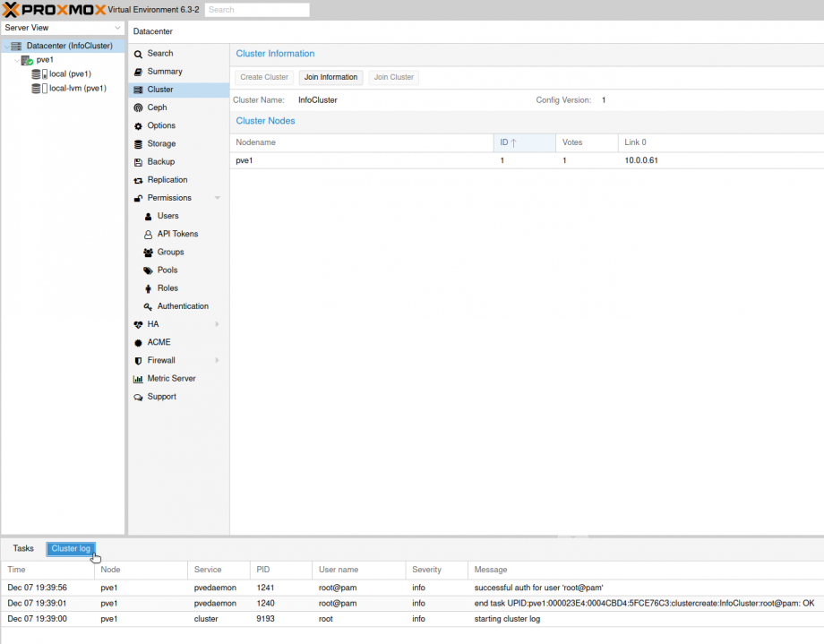Open the Storage panel
The width and height of the screenshot is (824, 644).
159,143
